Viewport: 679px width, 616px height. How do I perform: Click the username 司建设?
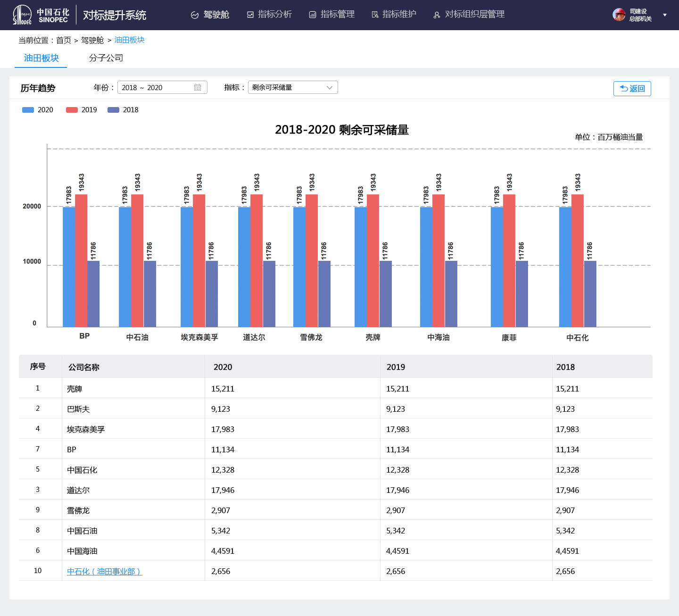(638, 11)
